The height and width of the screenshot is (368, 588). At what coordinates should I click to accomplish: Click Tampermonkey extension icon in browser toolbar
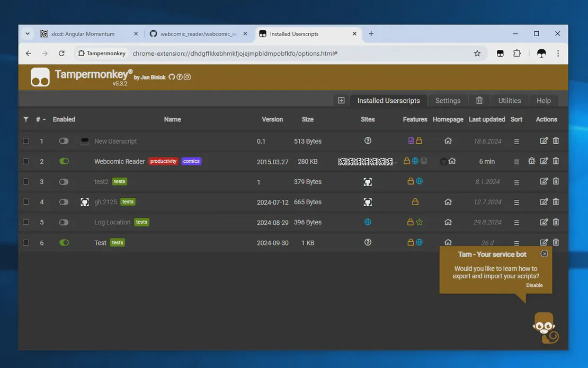click(500, 54)
